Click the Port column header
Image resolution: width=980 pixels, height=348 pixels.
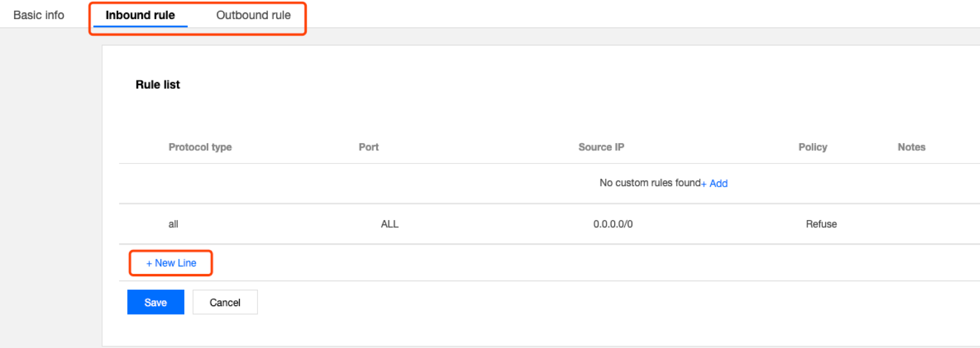click(x=369, y=147)
